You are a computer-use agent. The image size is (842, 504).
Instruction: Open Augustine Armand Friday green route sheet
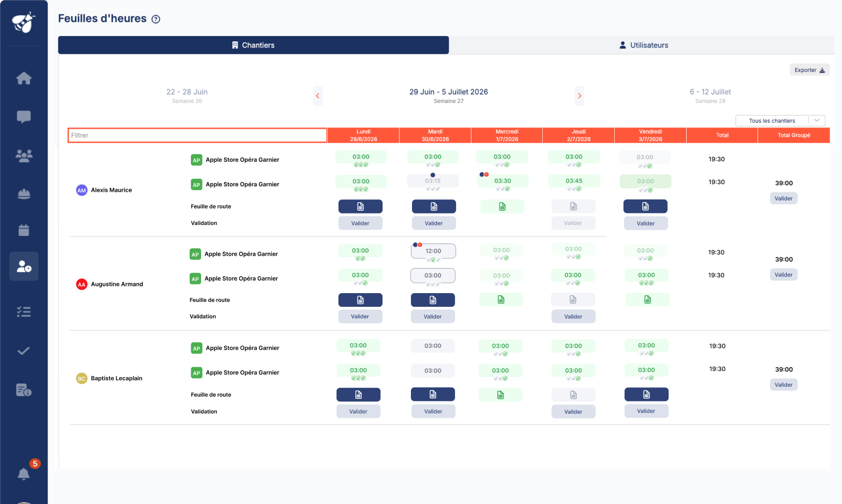[647, 300]
